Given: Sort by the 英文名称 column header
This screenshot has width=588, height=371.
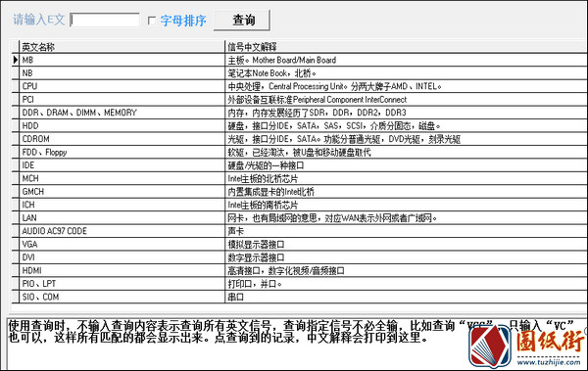Looking at the screenshot, I should point(122,47).
